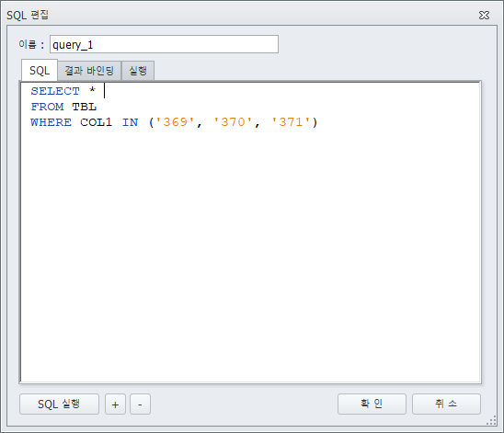504x433 pixels.
Task: Click the IN keyword in the query
Action: pos(131,122)
